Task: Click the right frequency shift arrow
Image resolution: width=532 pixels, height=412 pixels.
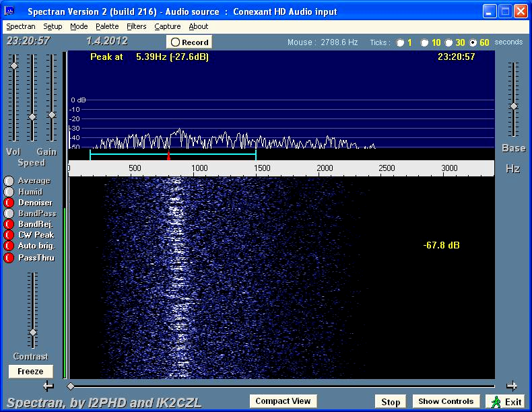Action: (x=511, y=386)
